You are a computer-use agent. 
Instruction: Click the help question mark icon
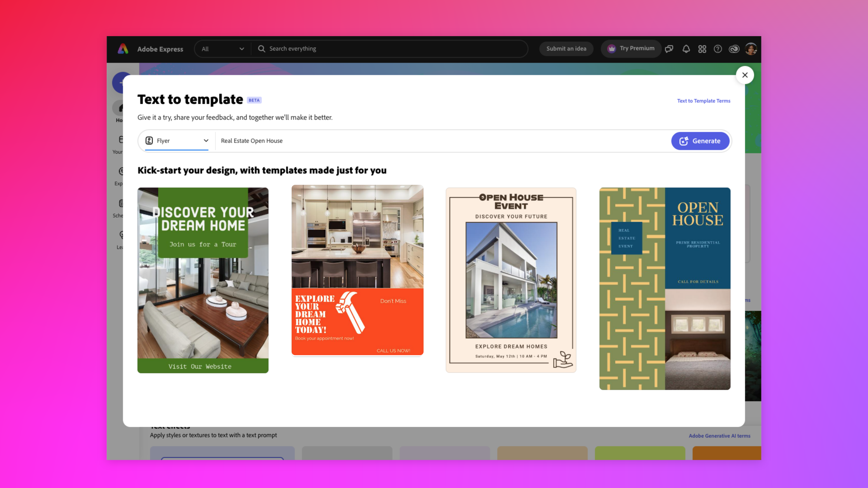(718, 49)
